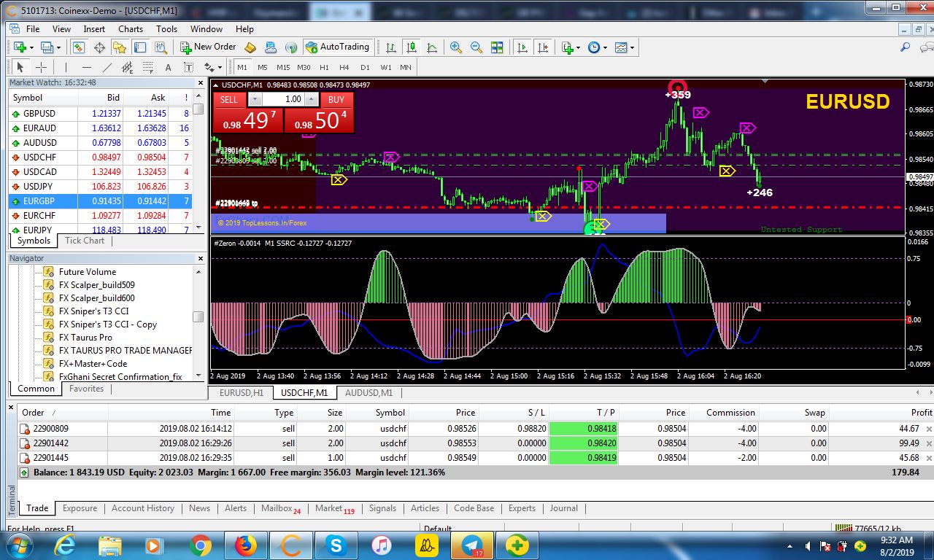934x560 pixels.
Task: Toggle the AutoTrading button
Action: click(x=337, y=47)
